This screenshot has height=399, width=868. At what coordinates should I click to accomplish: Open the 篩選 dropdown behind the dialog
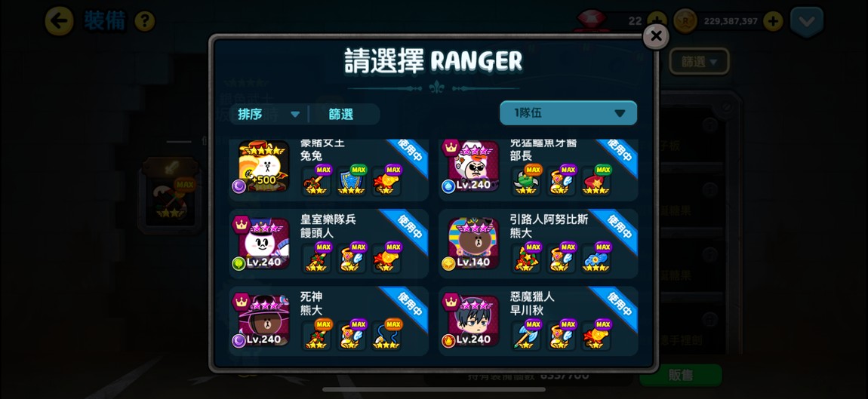(x=699, y=61)
